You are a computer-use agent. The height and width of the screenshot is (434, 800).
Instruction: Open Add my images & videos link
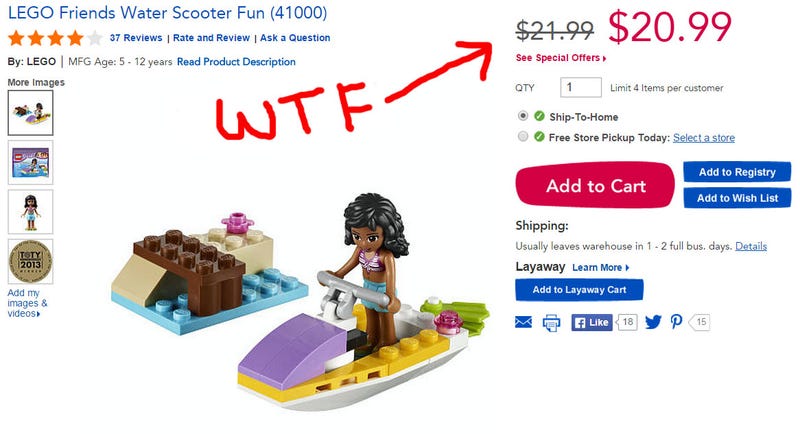pos(28,303)
